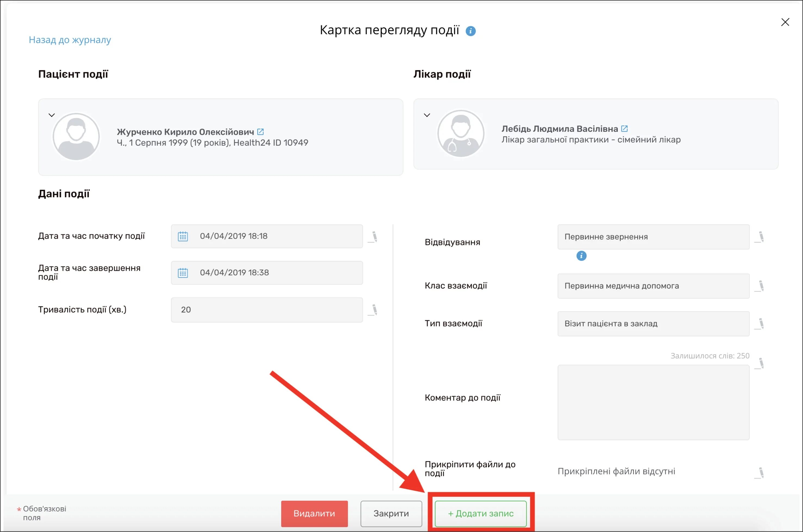Edit Клас взаємодії with pencil icon
Image resolution: width=803 pixels, height=532 pixels.
pos(759,286)
